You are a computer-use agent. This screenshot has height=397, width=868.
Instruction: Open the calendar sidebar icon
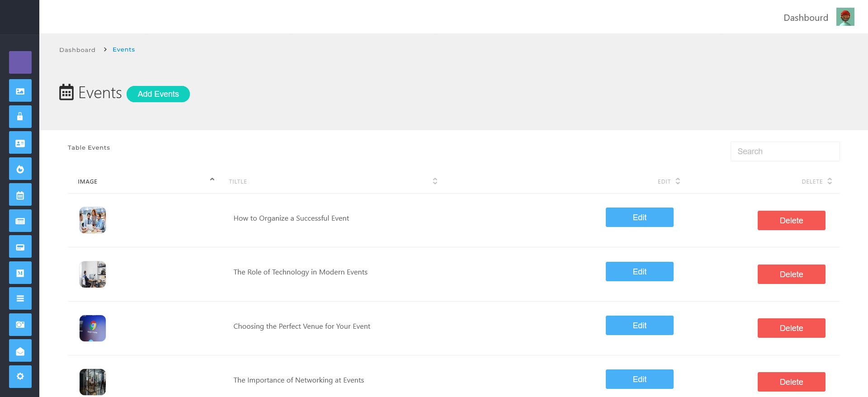[x=20, y=195]
